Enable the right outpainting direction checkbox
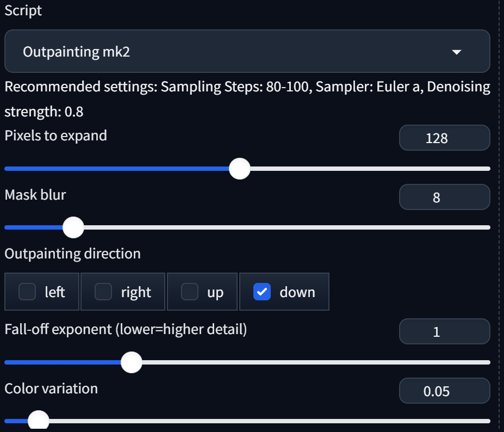This screenshot has width=504, height=432. pos(103,292)
